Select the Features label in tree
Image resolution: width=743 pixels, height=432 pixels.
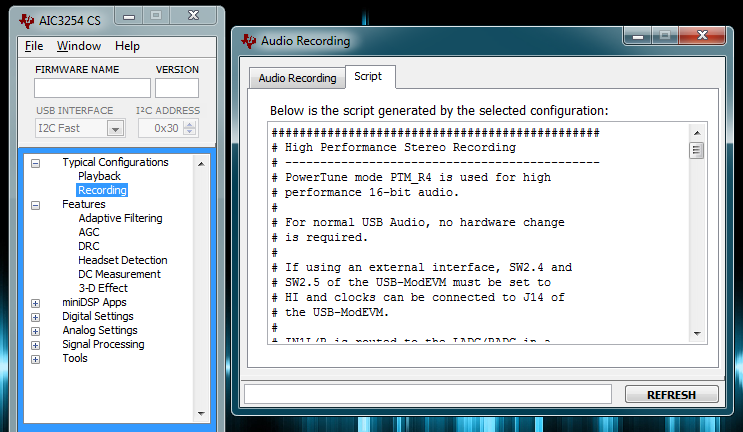[84, 204]
